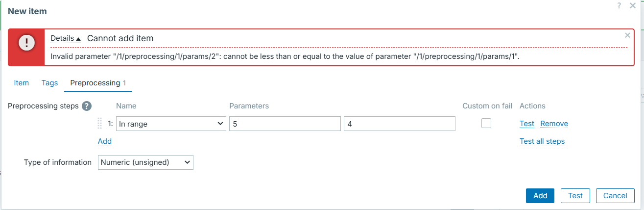Switch to the Item tab
Viewport: 644px width, 210px height.
[x=22, y=83]
